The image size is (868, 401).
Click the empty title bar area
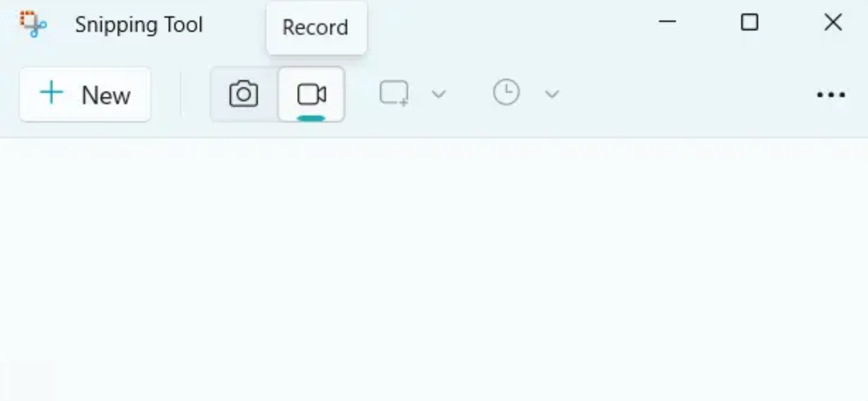coord(503,24)
